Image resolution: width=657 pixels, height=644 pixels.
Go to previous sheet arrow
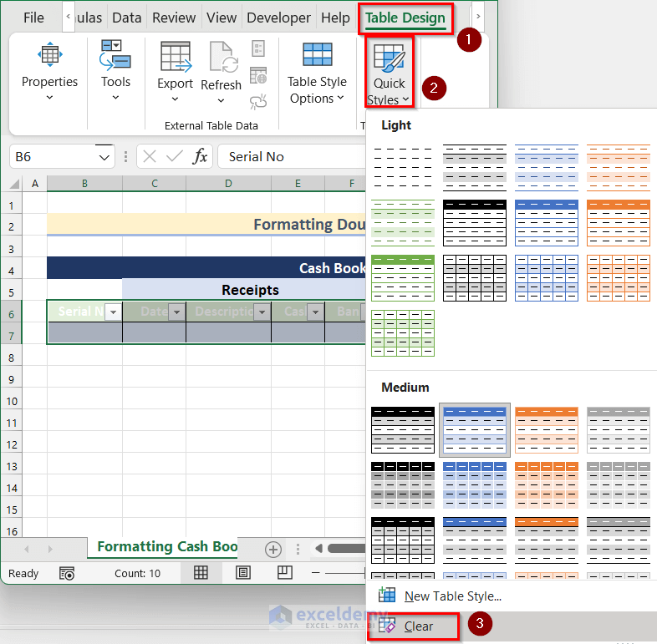(x=27, y=549)
